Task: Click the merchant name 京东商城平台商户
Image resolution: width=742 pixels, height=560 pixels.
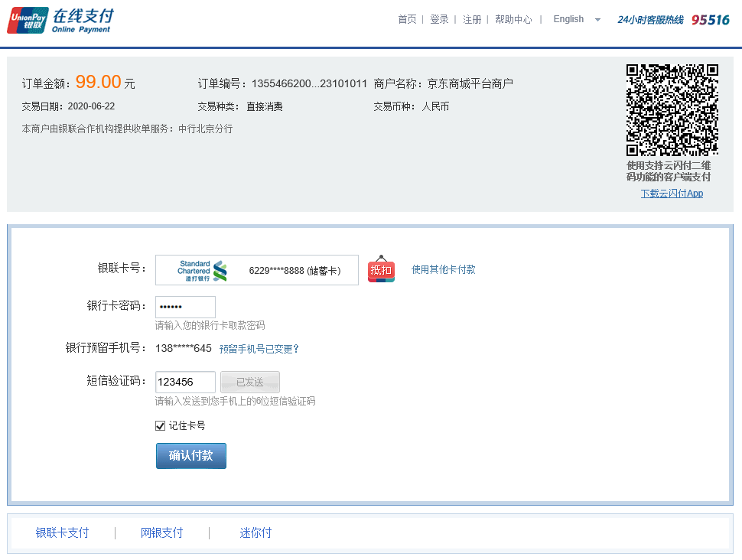Action: coord(470,84)
